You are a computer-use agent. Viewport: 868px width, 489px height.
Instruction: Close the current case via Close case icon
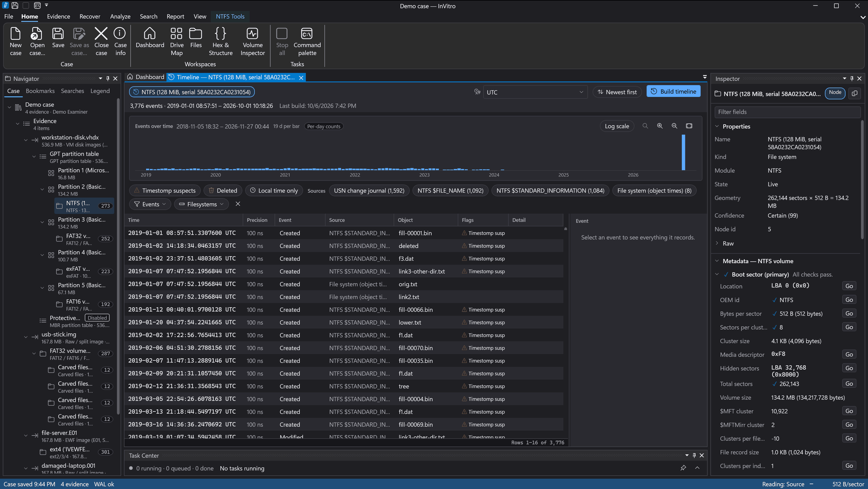pos(101,41)
